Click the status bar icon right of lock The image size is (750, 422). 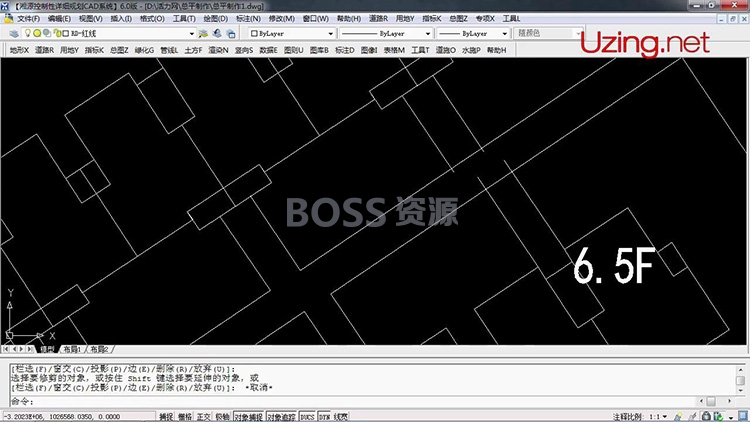point(718,417)
